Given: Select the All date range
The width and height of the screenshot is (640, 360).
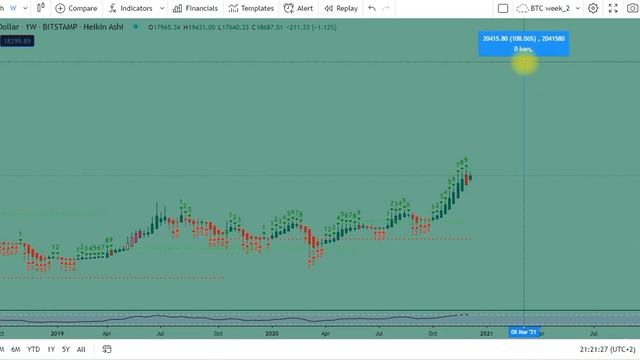Looking at the screenshot, I should click(x=81, y=349).
